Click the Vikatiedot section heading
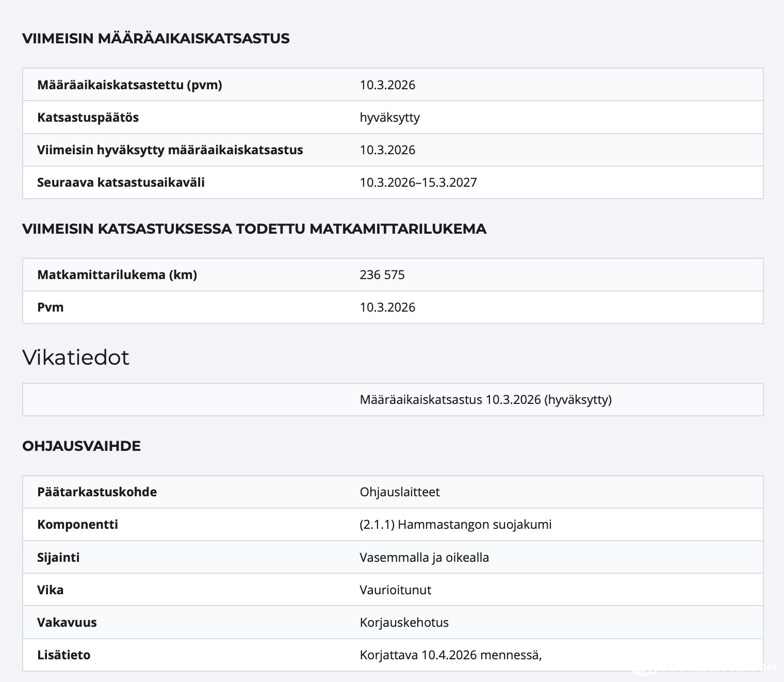784x682 pixels. (76, 358)
